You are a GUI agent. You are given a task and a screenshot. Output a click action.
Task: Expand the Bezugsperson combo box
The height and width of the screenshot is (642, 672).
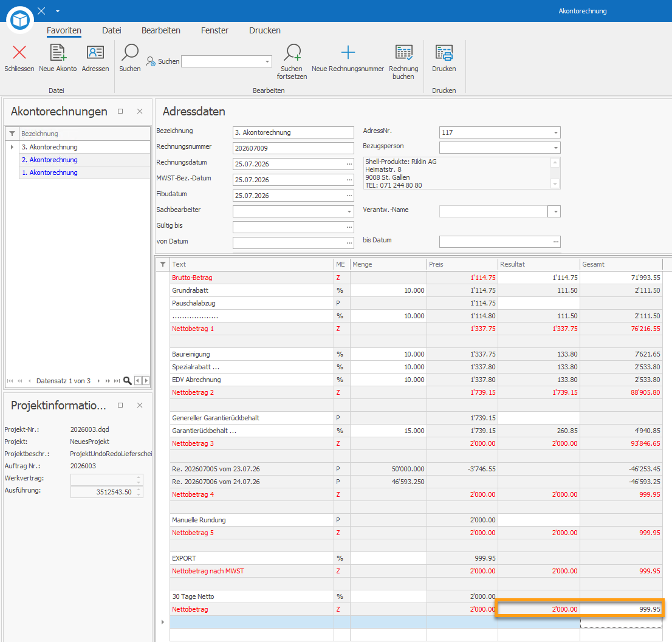point(555,148)
